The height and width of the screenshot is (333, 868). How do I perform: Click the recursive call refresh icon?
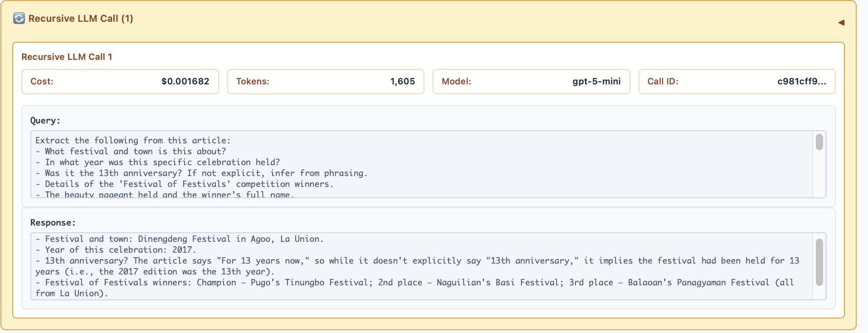tap(19, 19)
